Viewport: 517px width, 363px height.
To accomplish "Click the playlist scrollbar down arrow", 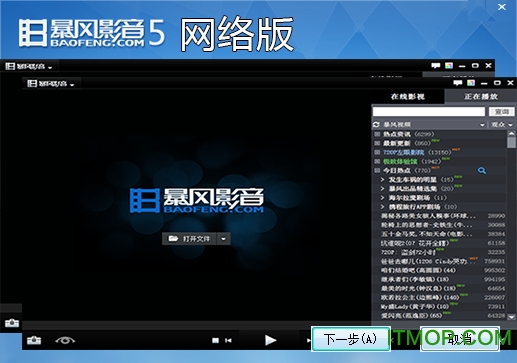I will coord(511,317).
